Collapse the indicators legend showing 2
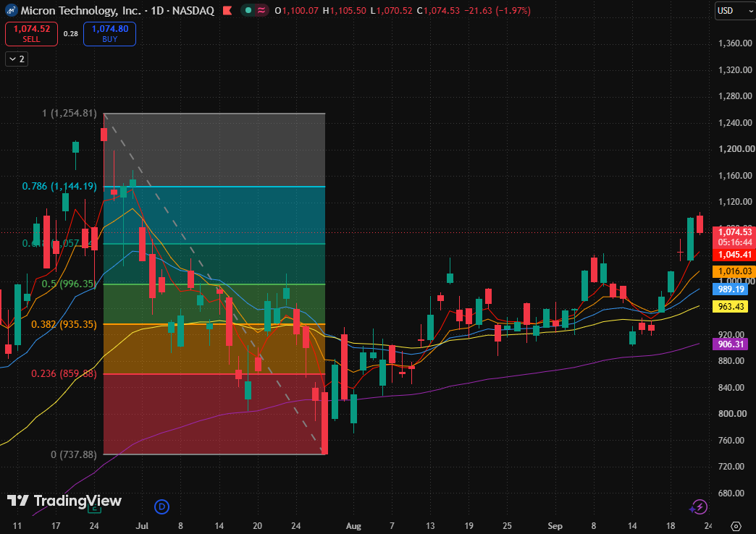The height and width of the screenshot is (534, 756). coord(17,59)
